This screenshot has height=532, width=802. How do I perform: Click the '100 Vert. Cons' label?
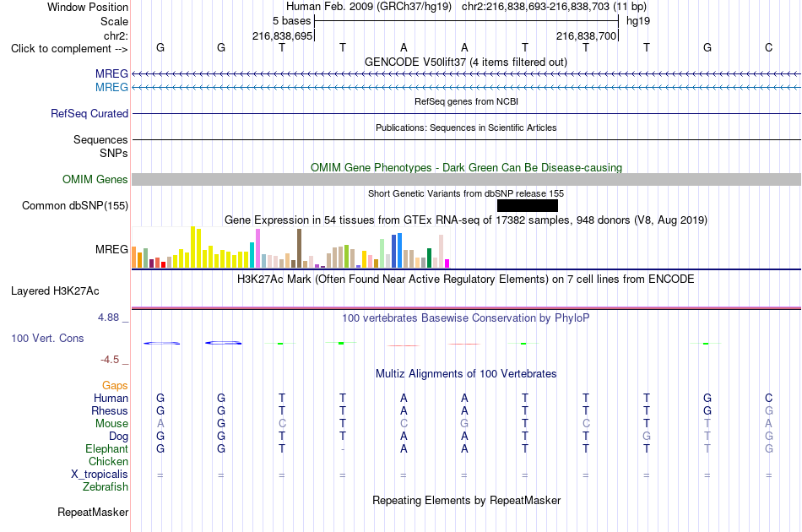47,338
